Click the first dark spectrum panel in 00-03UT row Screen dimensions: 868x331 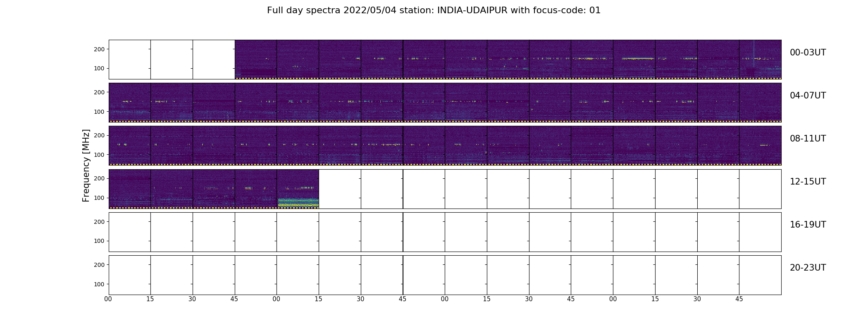click(x=256, y=60)
